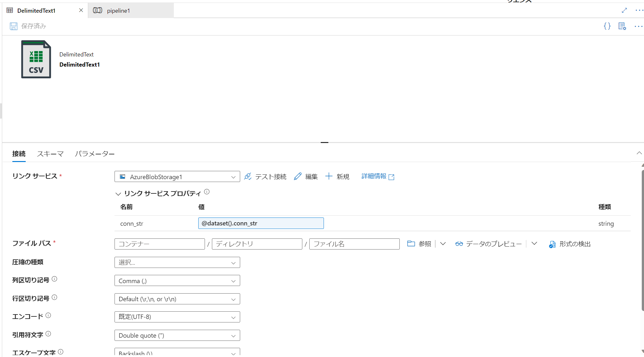This screenshot has height=357, width=644.
Task: Collapse the リンク サービス プロパティ section
Action: click(118, 194)
